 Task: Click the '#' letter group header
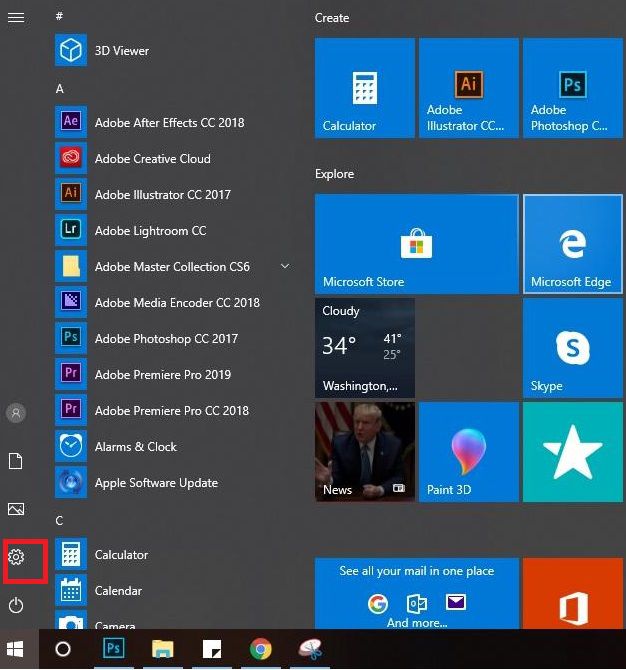coord(59,16)
